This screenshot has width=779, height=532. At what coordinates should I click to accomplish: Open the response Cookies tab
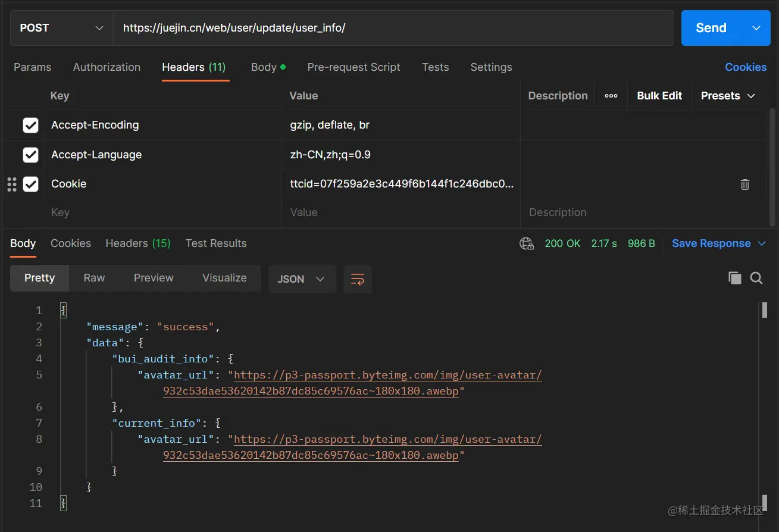pyautogui.click(x=71, y=243)
